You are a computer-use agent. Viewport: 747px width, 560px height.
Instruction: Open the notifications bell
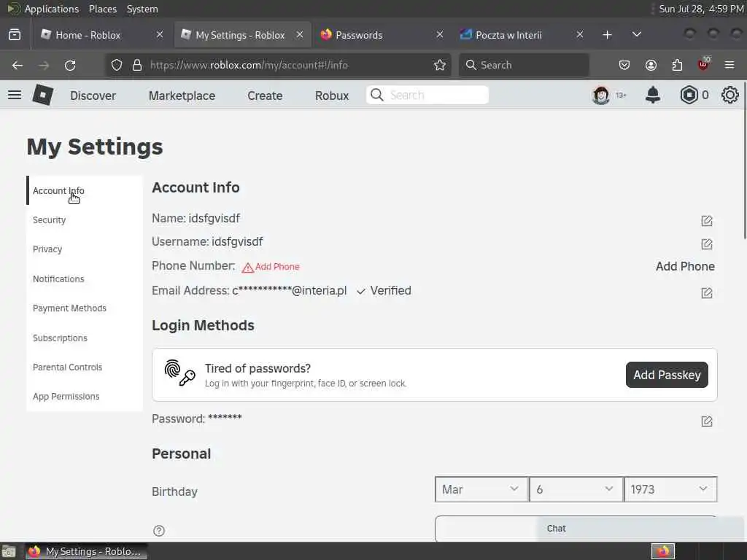point(653,96)
